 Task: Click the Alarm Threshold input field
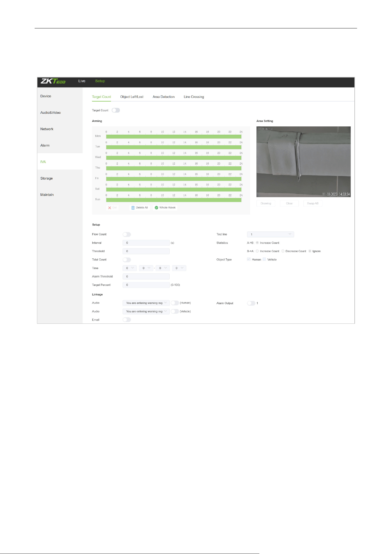click(146, 277)
